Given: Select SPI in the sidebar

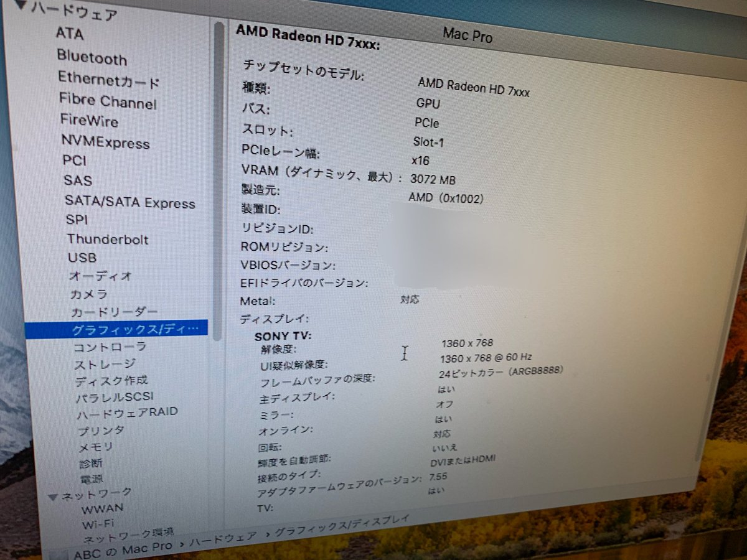Looking at the screenshot, I should pos(77,220).
